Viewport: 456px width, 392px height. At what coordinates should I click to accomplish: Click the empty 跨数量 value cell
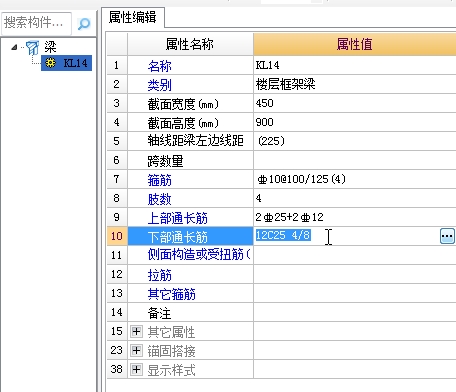tap(355, 160)
